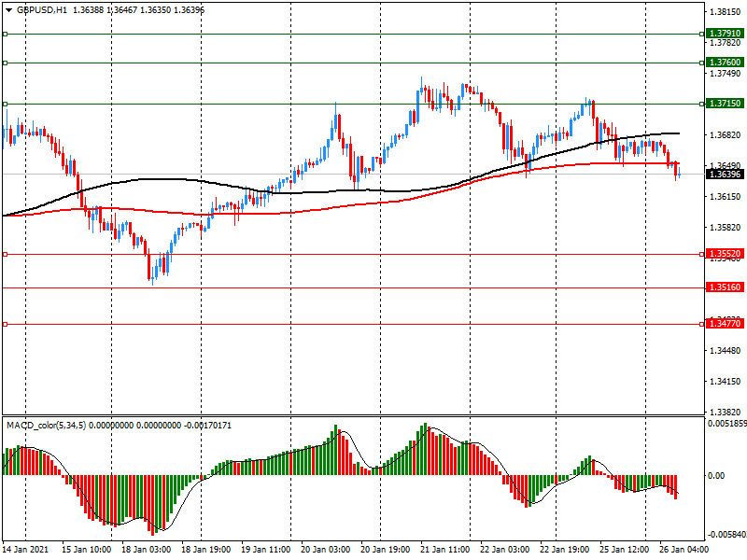This screenshot has height=560, width=747.
Task: Click the right-end handle of the 1.37910 line
Action: (x=702, y=35)
